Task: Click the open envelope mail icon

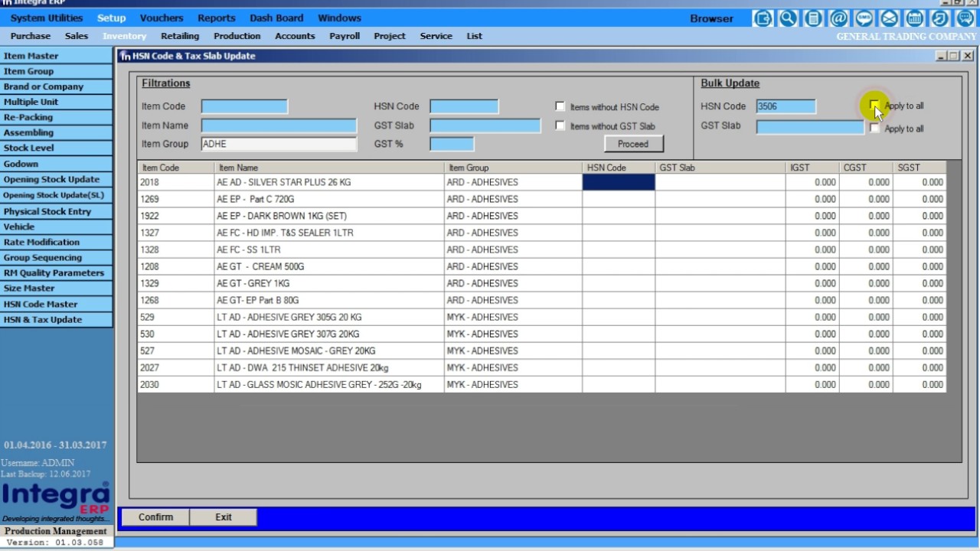Action: 889,18
